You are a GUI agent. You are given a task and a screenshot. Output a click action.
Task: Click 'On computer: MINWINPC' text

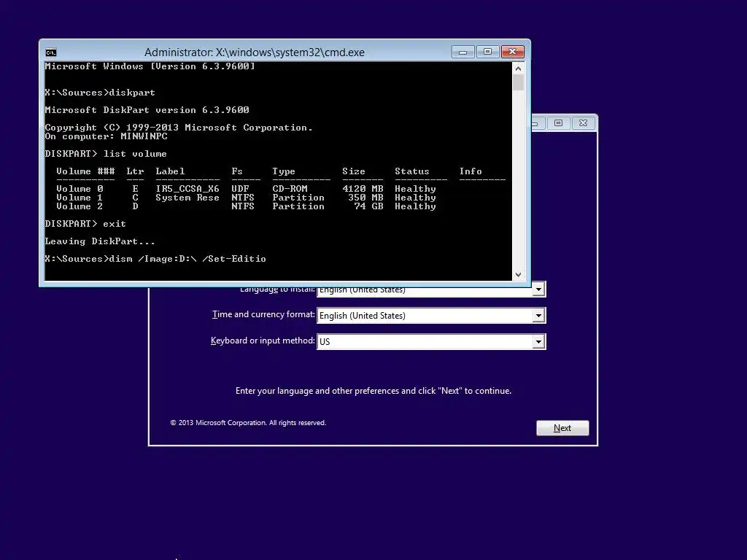coord(106,136)
